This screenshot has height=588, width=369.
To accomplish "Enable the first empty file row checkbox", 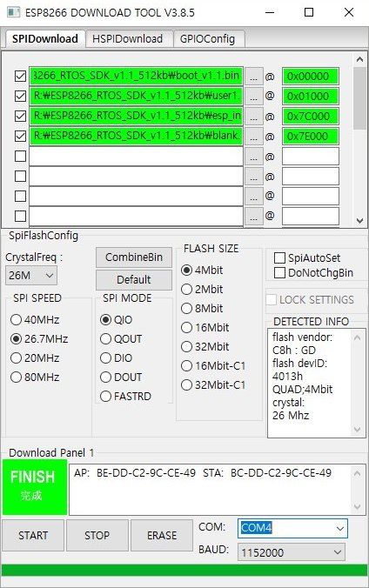I will pyautogui.click(x=20, y=156).
